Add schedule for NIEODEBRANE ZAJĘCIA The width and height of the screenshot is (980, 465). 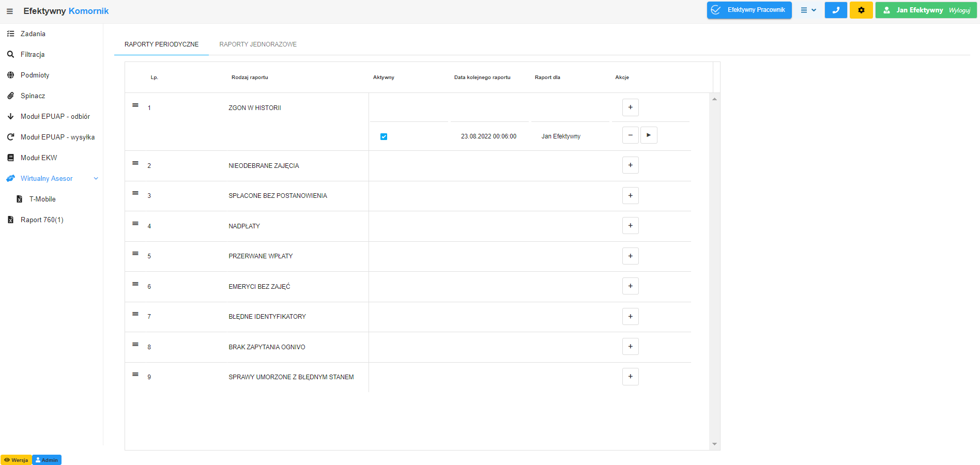(x=630, y=165)
